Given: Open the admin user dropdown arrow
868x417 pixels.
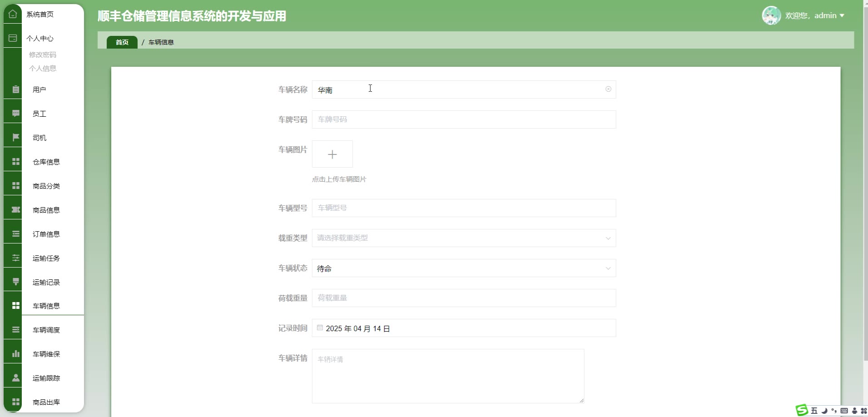Looking at the screenshot, I should pyautogui.click(x=842, y=15).
